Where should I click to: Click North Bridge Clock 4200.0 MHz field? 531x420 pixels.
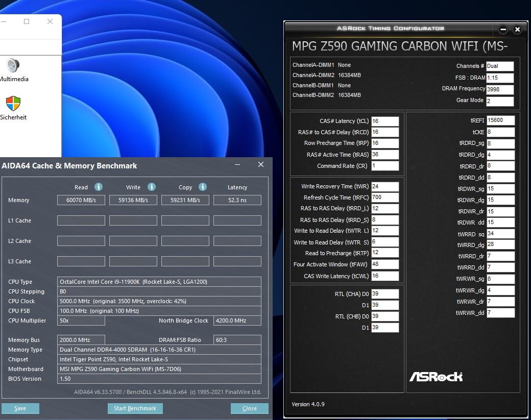(237, 320)
